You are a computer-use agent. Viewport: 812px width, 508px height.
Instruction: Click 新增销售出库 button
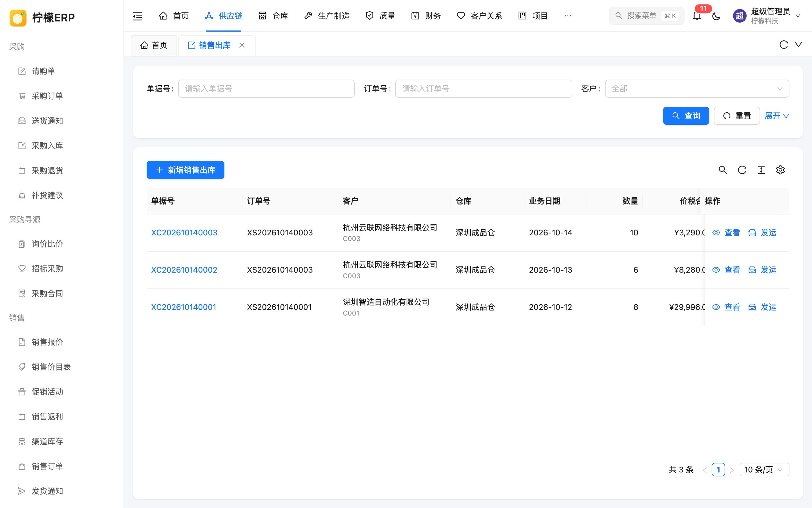[x=185, y=170]
